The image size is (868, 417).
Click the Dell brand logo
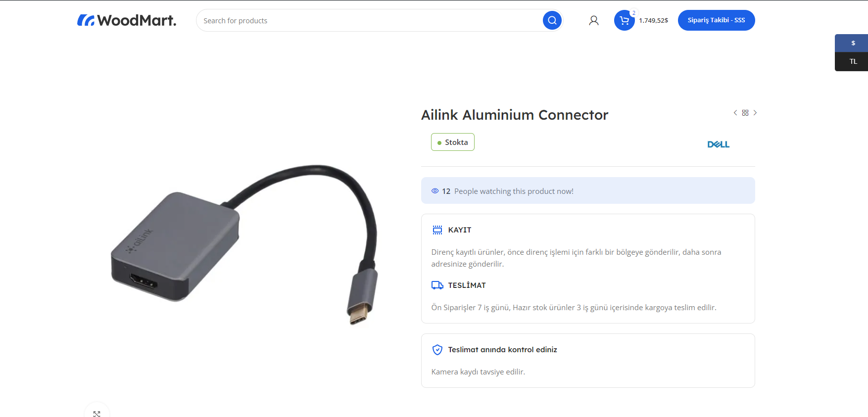pos(719,144)
